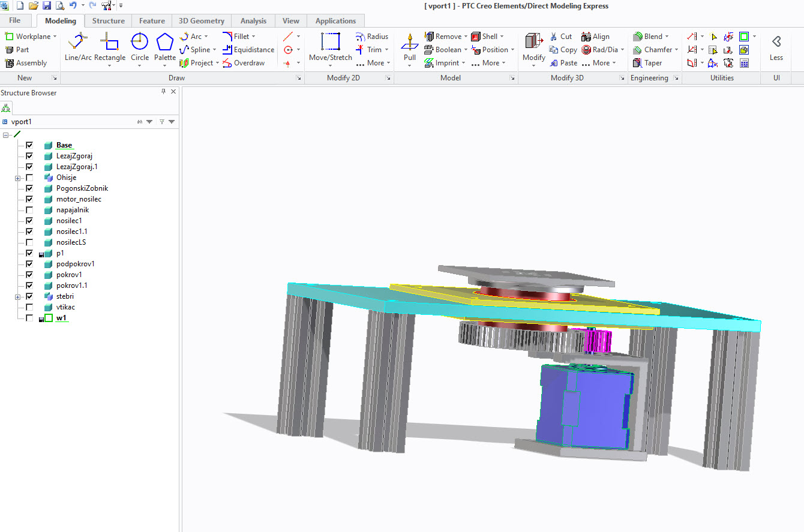Viewport: 804px width, 532px height.
Task: Expand the stebri assembly node
Action: [18, 297]
